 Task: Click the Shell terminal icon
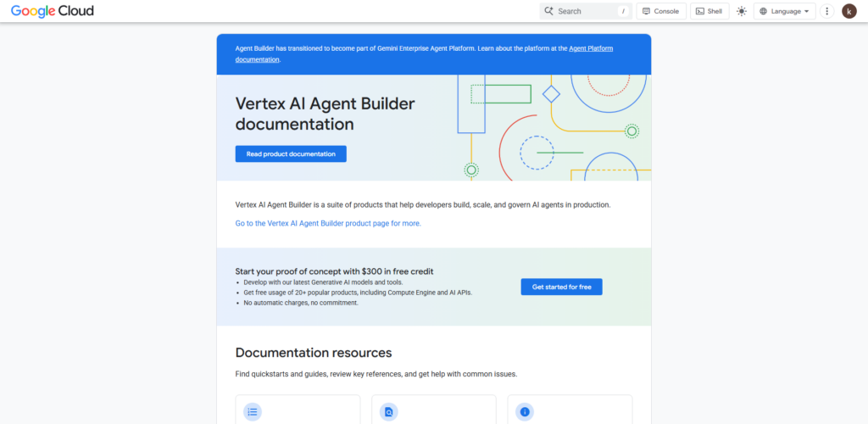tap(699, 11)
